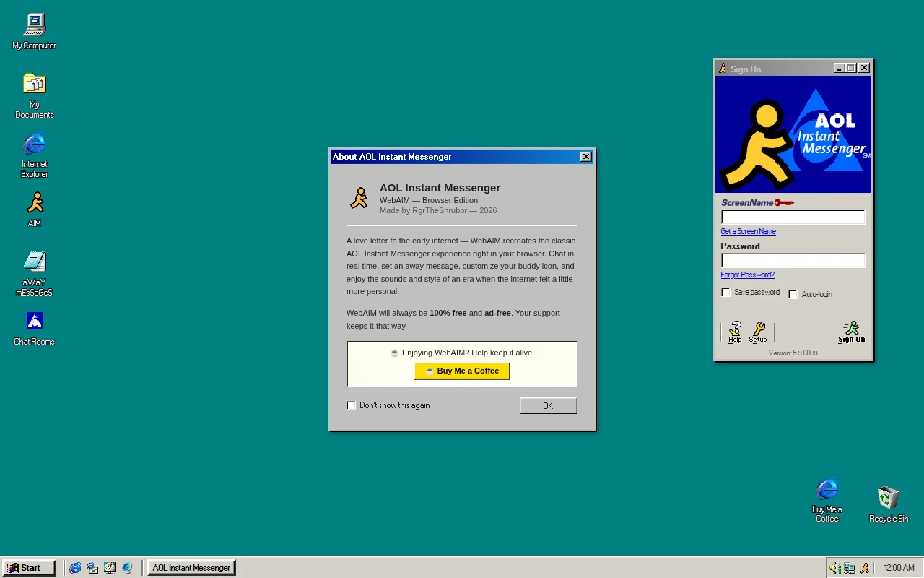
Task: Close the About AOL Instant Messenger dialog
Action: (x=586, y=157)
